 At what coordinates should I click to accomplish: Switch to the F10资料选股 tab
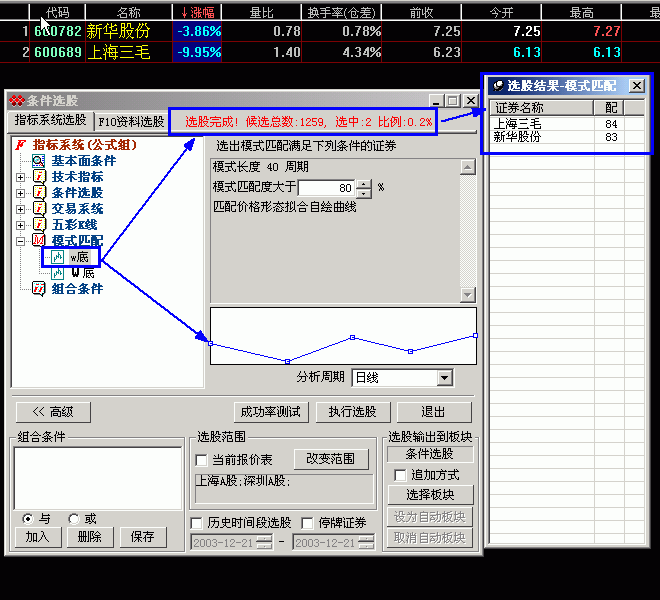pos(130,122)
